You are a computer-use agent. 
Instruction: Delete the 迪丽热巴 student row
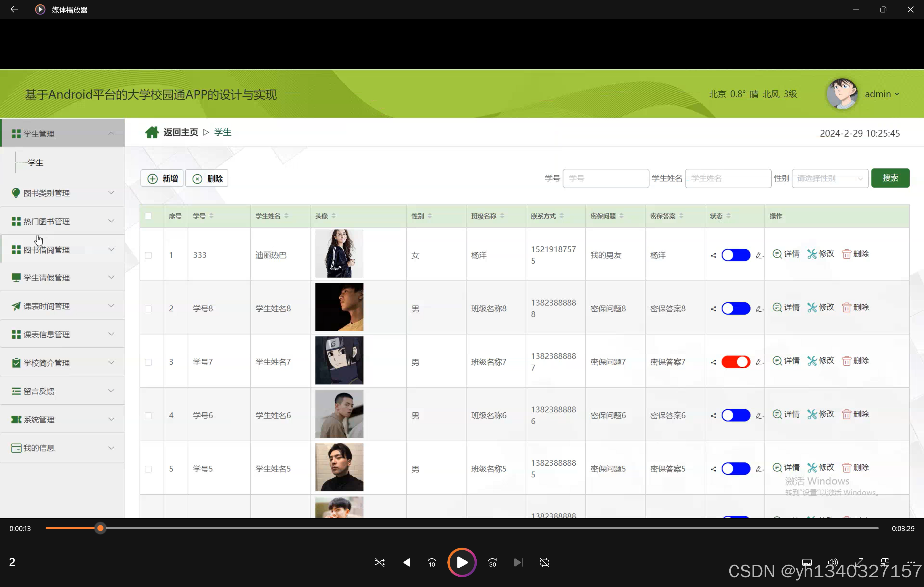(x=855, y=254)
